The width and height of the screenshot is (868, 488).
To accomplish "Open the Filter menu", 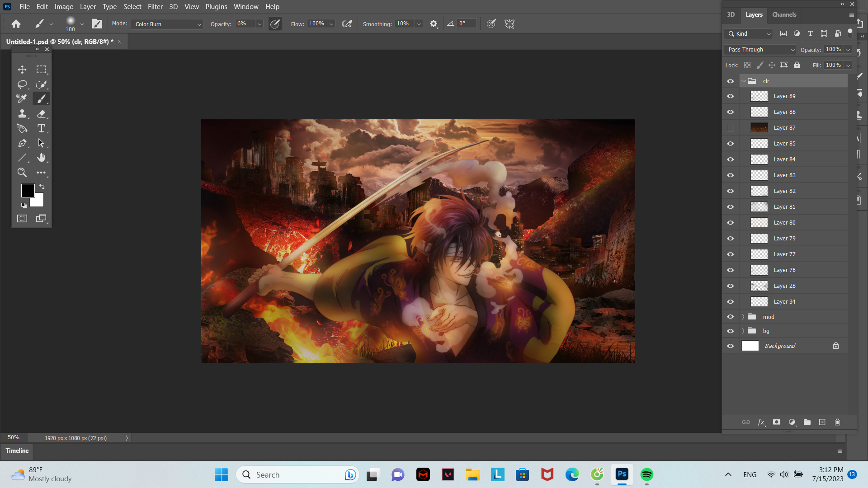I will point(155,7).
